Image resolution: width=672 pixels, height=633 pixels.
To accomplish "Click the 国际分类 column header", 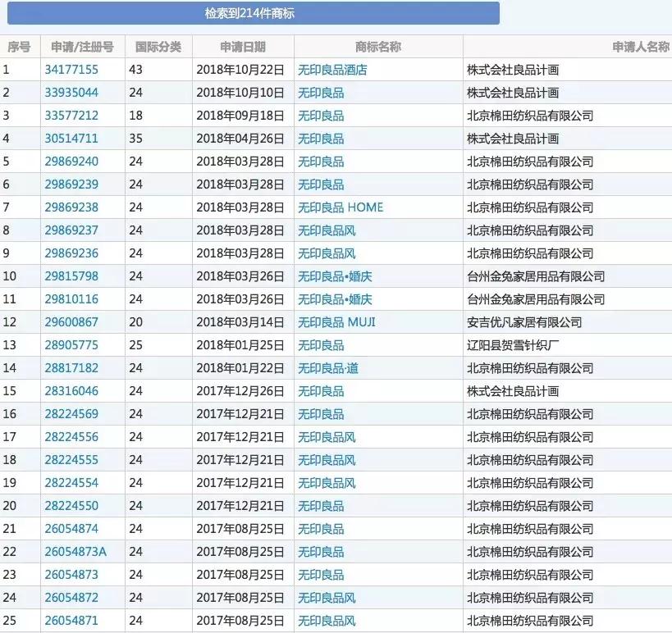I will coord(160,47).
